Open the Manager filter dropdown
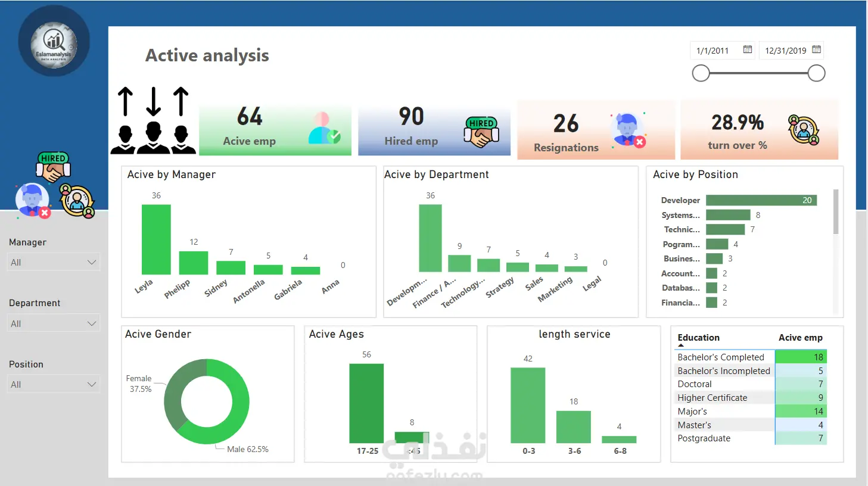The width and height of the screenshot is (868, 486). [x=54, y=262]
